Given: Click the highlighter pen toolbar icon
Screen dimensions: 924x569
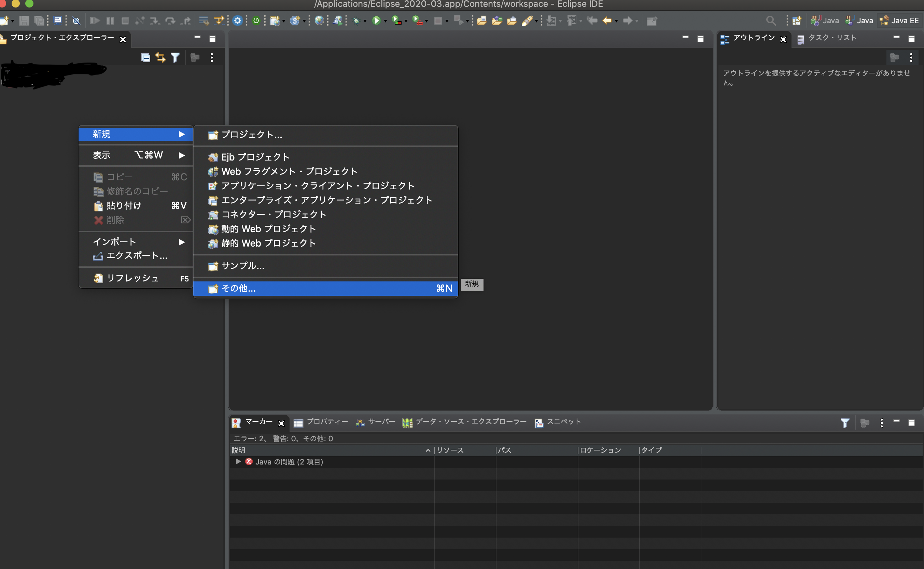Looking at the screenshot, I should (x=527, y=21).
